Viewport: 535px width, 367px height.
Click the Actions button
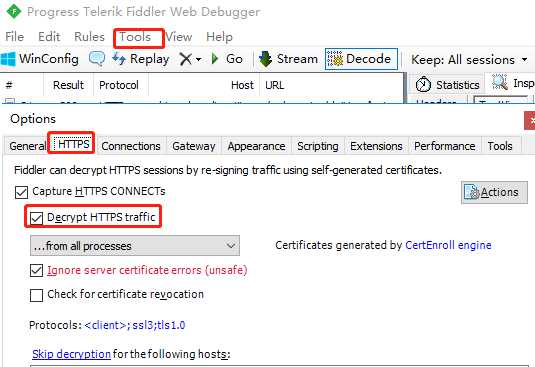pyautogui.click(x=494, y=192)
